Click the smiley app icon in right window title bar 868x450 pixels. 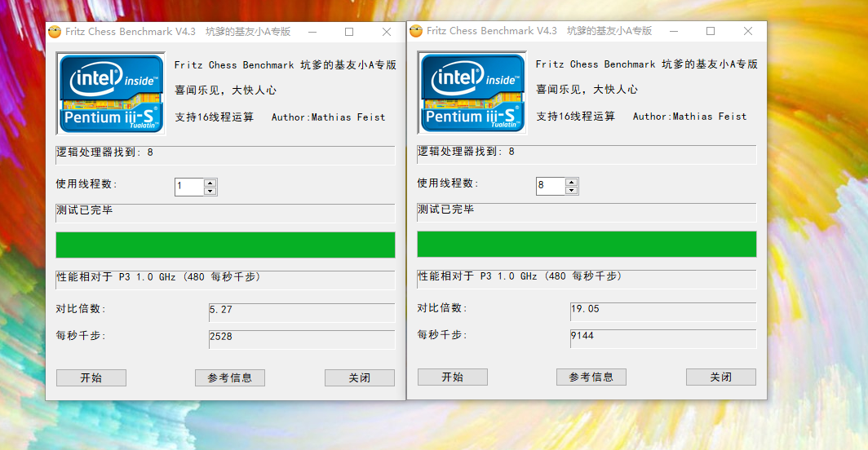point(416,31)
